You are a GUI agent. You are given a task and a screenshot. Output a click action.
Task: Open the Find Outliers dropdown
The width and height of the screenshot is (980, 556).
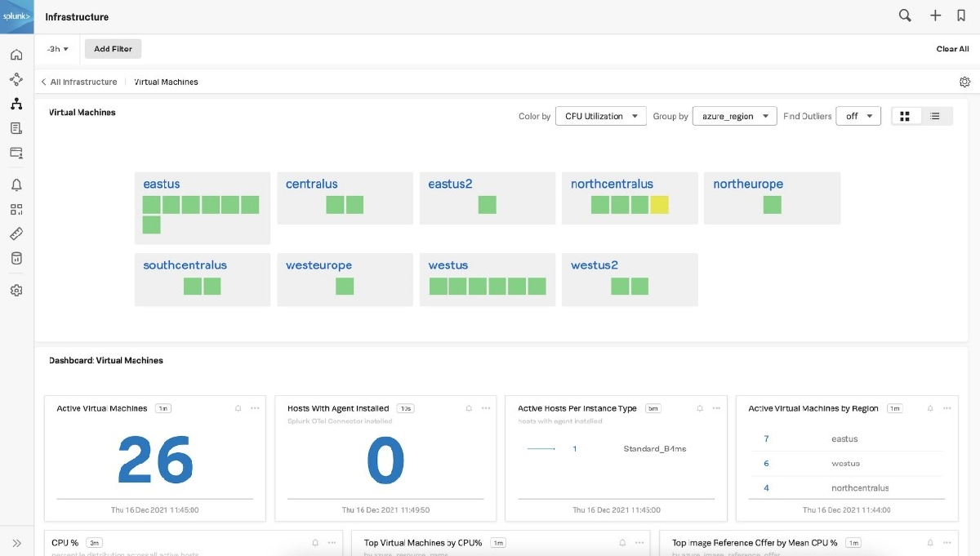point(857,116)
